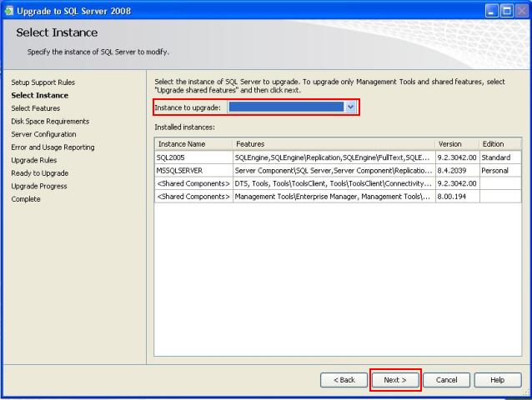532x400 pixels.
Task: Click the < Back button
Action: 344,380
